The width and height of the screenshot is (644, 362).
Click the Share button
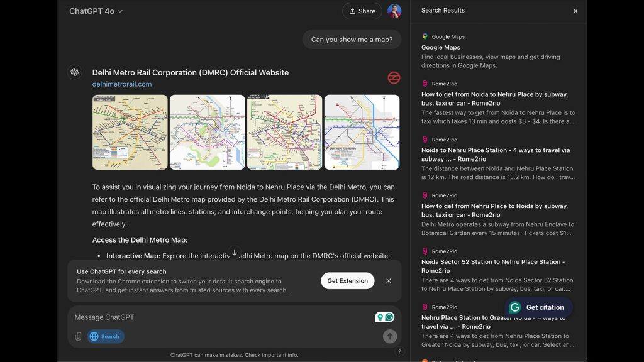click(362, 11)
